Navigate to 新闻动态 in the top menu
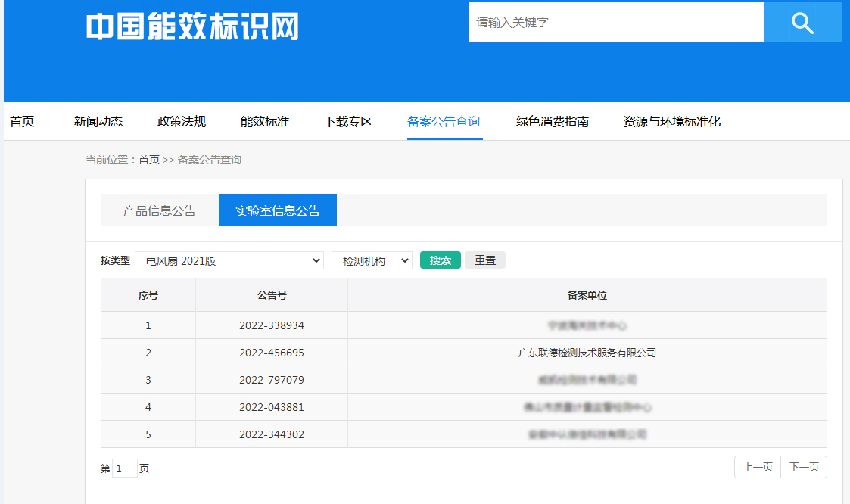 (99, 121)
